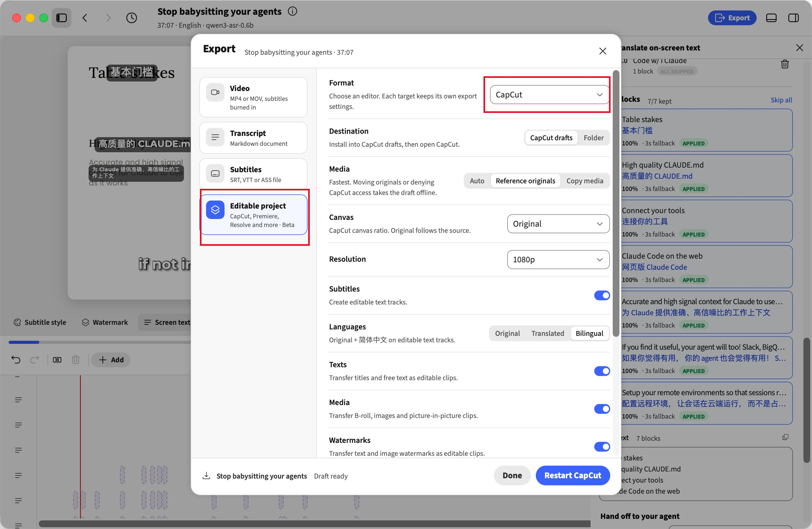This screenshot has height=529, width=812.
Task: Delete block with the trash icon
Action: [785, 64]
